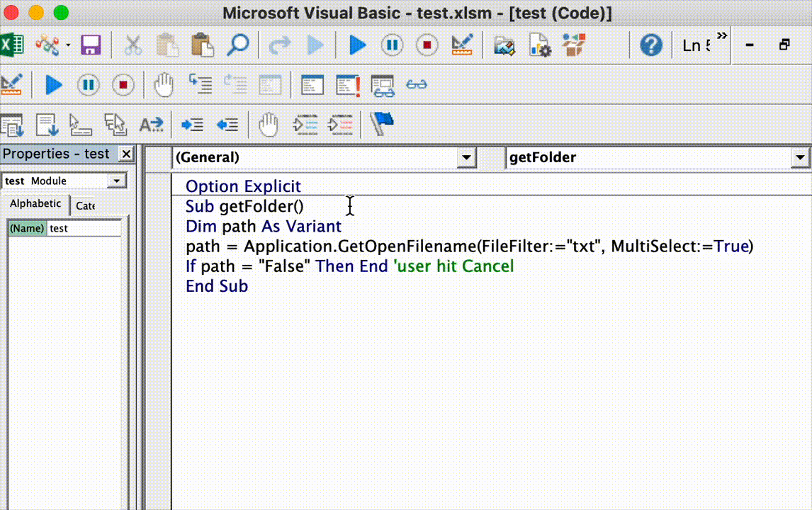Open the (General) object dropdown

point(466,157)
